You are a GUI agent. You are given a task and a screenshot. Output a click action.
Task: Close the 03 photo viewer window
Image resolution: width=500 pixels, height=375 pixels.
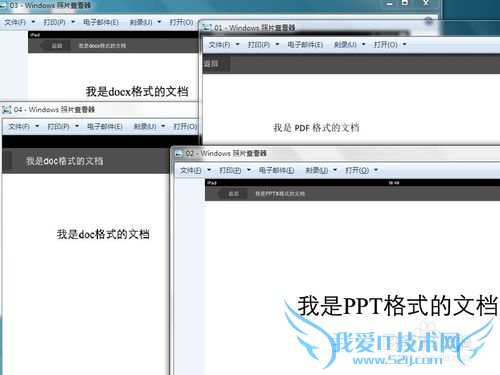(426, 3)
